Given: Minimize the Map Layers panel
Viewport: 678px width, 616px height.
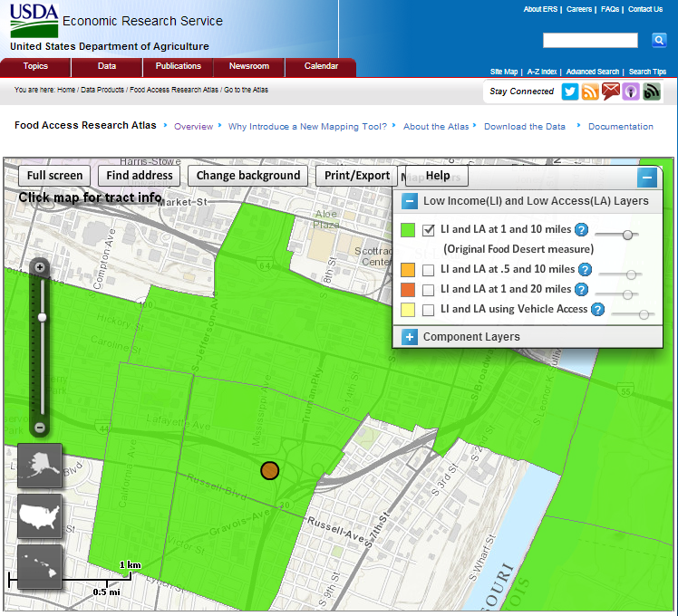Looking at the screenshot, I should [647, 178].
